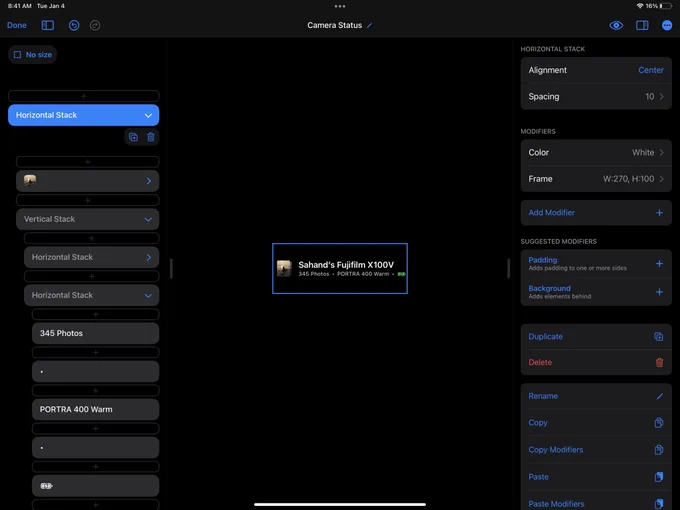Screen dimensions: 680x510
Task: Click the Sahand's Fujifilm X100V title text
Action: (346, 265)
